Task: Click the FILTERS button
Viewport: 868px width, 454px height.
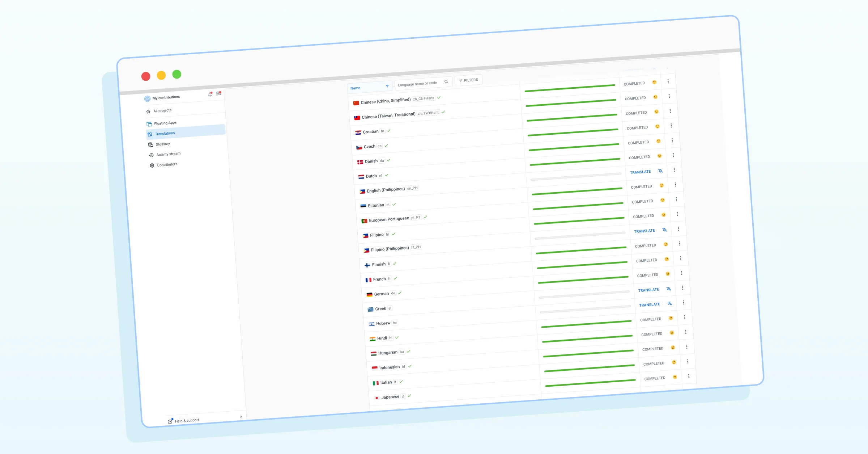Action: [468, 80]
